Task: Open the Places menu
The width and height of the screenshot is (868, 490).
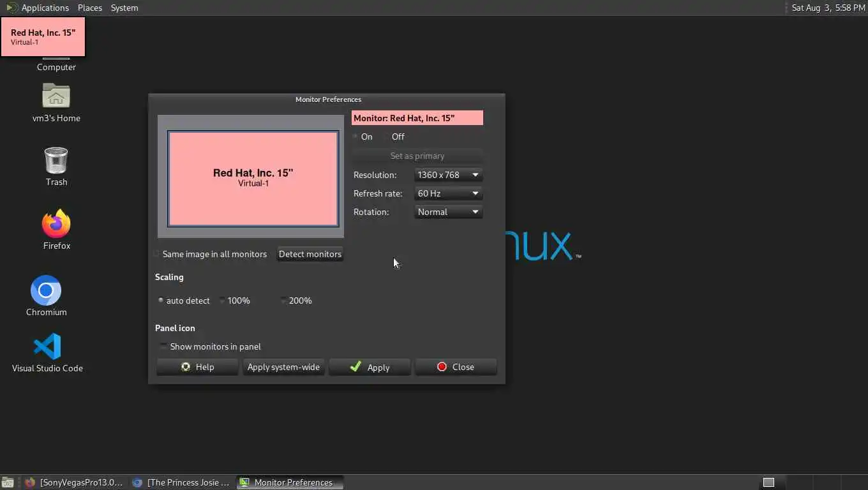Action: tap(90, 8)
